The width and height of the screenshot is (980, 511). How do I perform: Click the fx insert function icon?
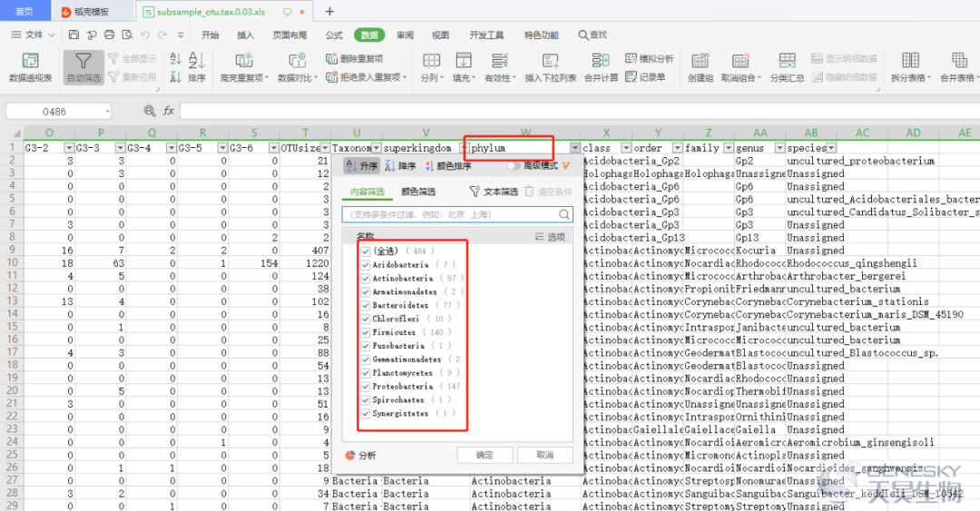168,111
